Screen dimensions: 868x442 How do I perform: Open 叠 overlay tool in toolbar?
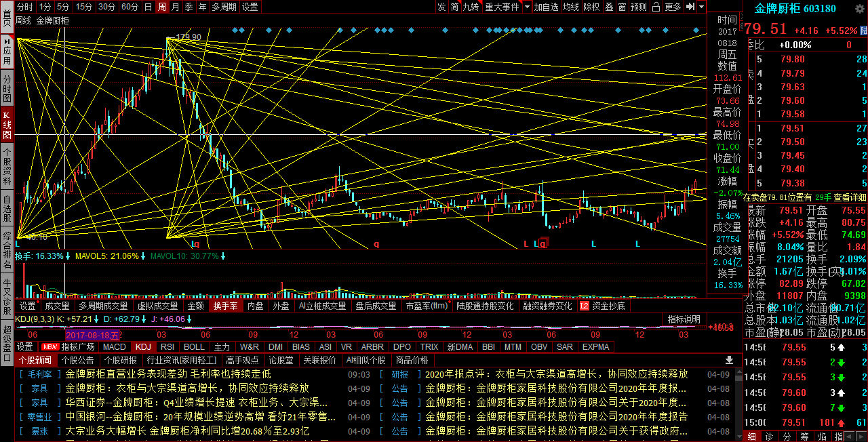pyautogui.click(x=610, y=7)
